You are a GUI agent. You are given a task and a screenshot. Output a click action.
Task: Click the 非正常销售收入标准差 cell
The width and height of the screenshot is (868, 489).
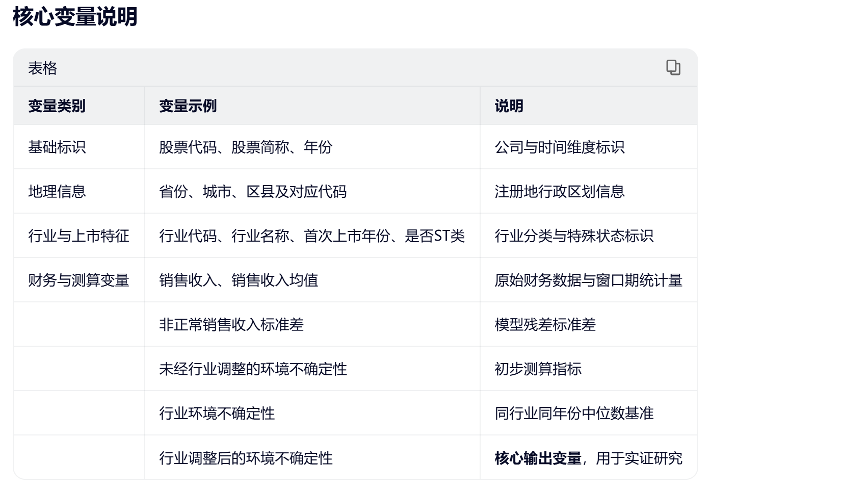pos(231,325)
